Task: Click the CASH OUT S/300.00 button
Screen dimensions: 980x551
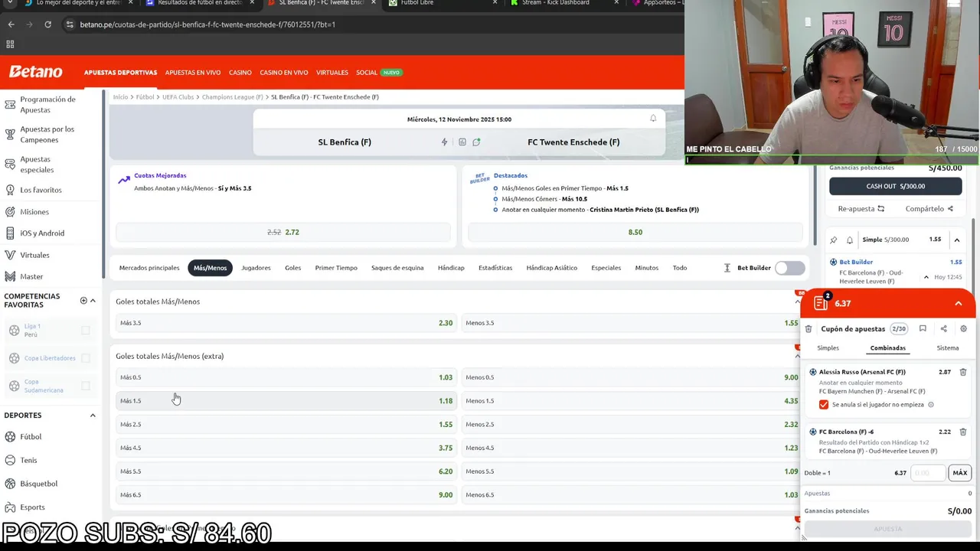Action: [x=896, y=186]
